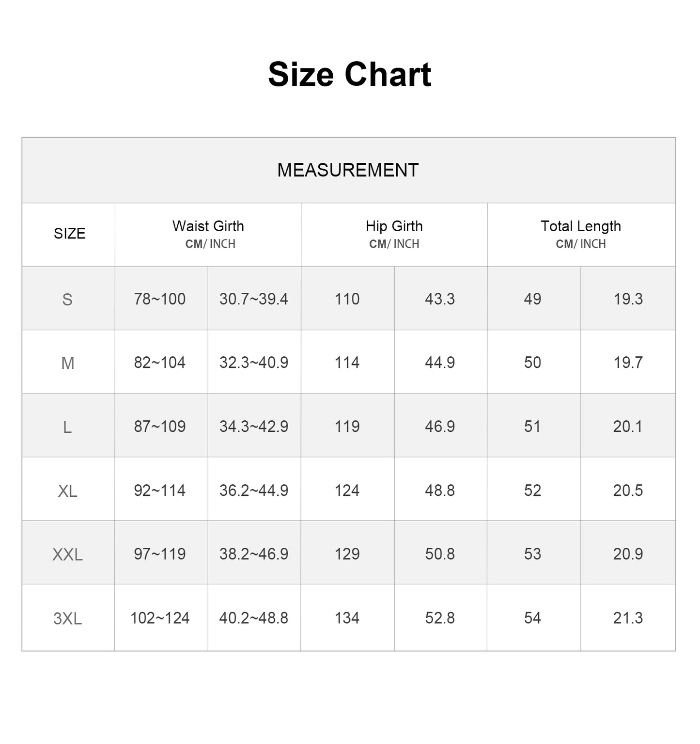Select the SIZE column header
The width and height of the screenshot is (700, 744).
69,234
